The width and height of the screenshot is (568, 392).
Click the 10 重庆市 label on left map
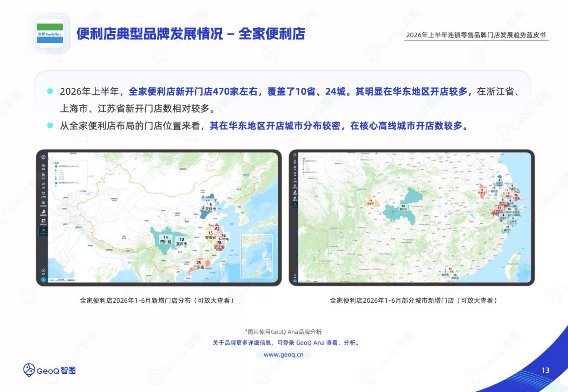pyautogui.click(x=182, y=241)
